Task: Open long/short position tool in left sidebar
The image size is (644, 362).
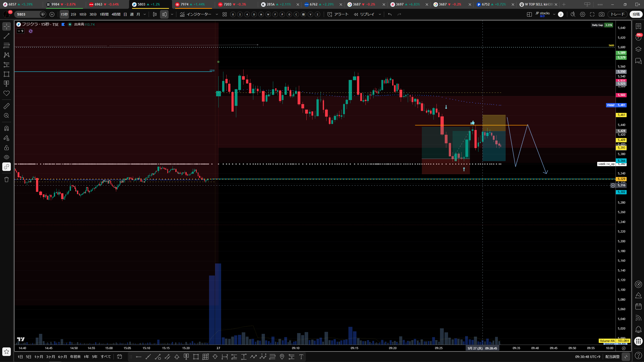Action: 7,83
